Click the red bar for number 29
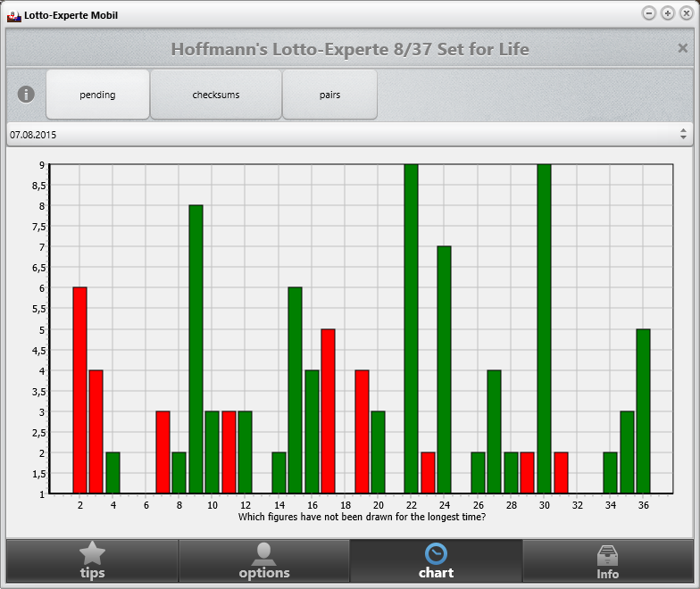 [527, 473]
